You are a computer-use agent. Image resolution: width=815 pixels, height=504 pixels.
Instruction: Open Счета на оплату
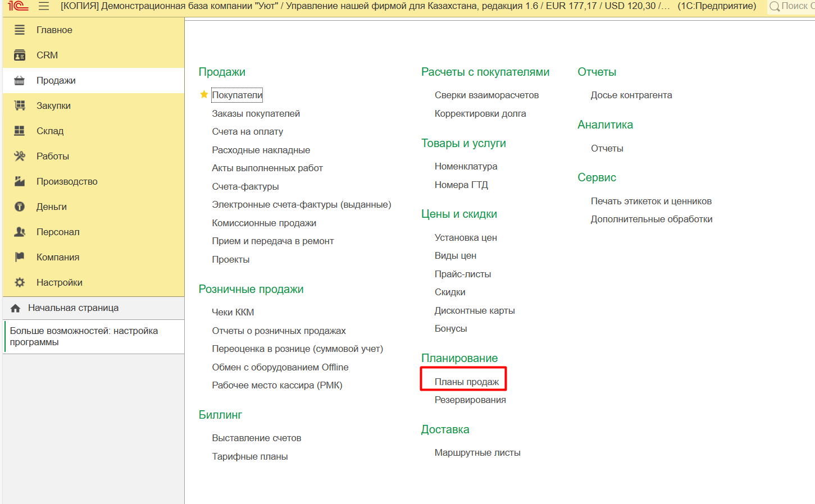point(247,131)
